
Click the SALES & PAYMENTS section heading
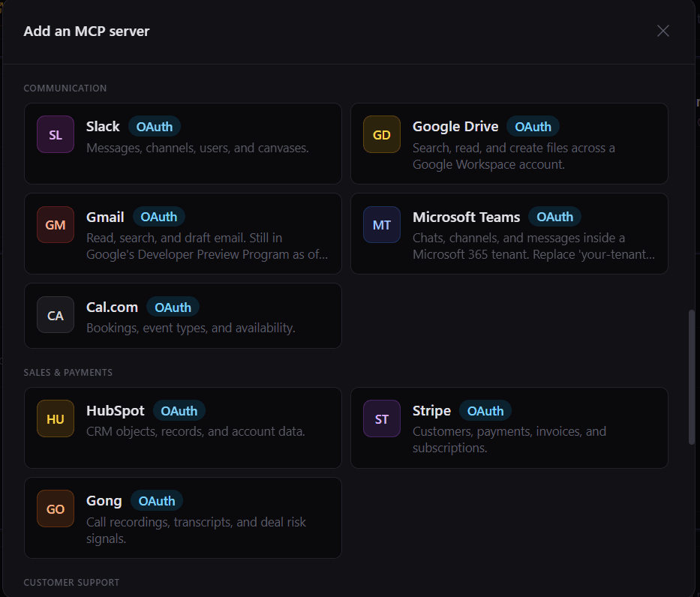(68, 373)
